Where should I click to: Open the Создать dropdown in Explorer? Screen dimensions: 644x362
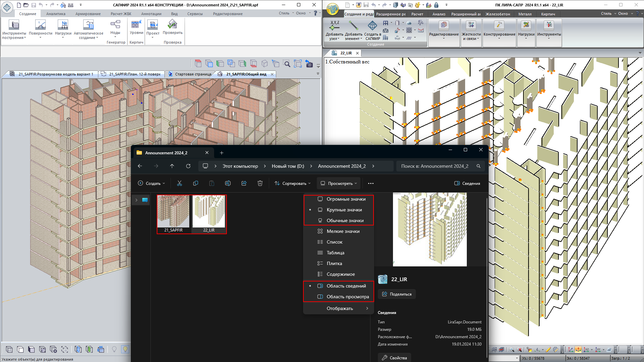152,183
